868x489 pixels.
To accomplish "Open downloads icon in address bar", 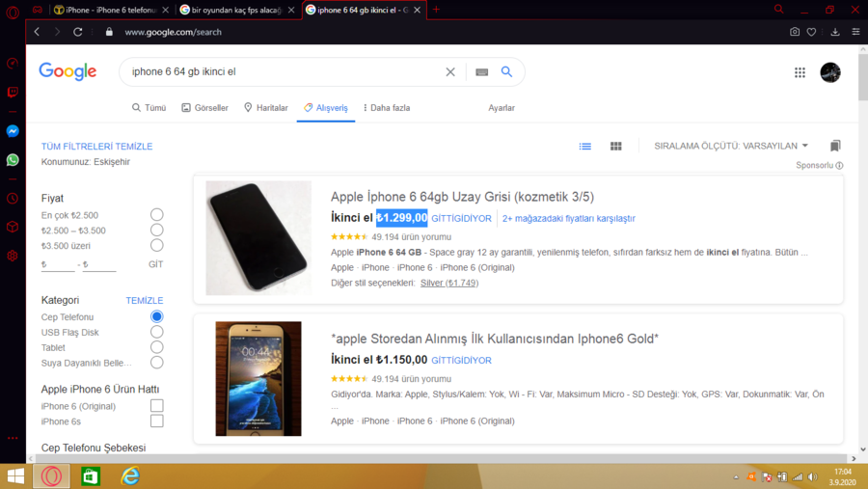I will 835,32.
